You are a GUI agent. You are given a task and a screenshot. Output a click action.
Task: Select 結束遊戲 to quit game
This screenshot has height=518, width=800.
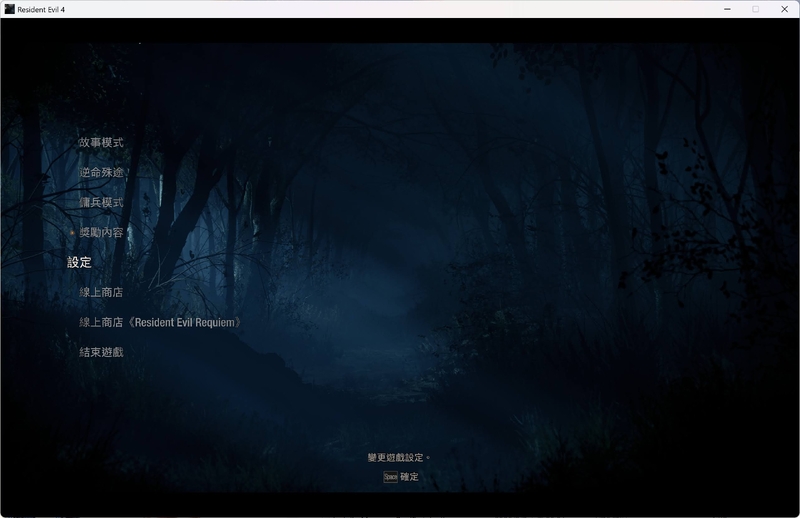pos(101,352)
